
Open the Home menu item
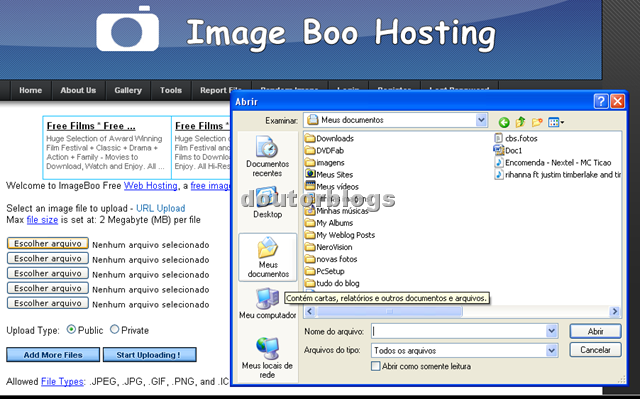[x=31, y=90]
